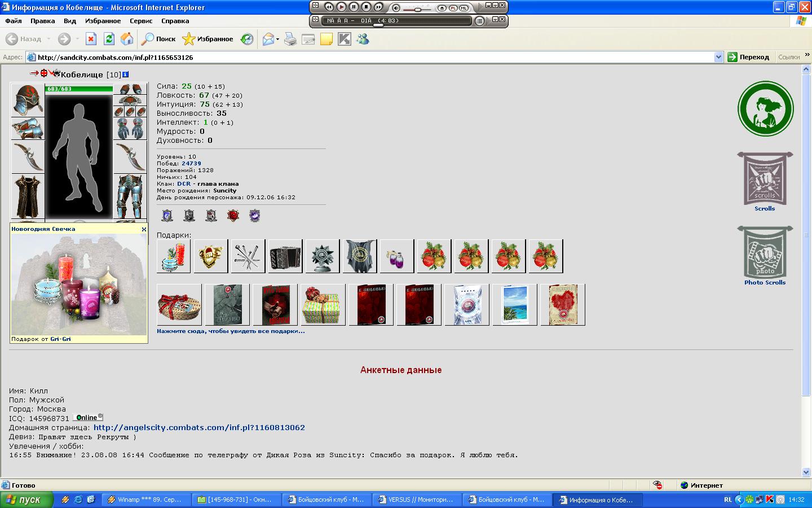Open the browsing History toolbar icon
Image resolution: width=812 pixels, height=508 pixels.
pos(247,39)
